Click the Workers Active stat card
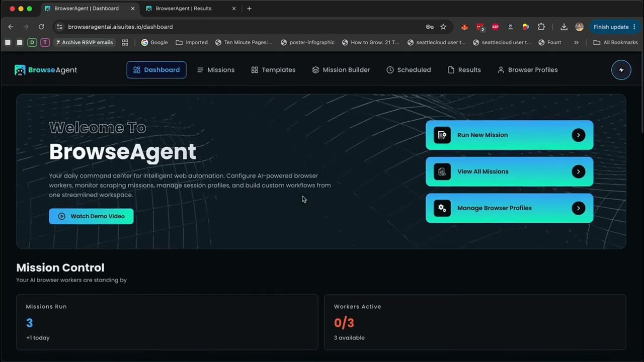Screen dimensions: 644x362 tap(475, 322)
